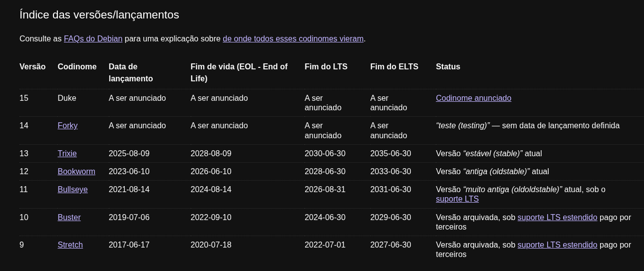This screenshot has width=644, height=271.
Task: Click the 'Data de lançamento' column header
Action: coord(131,72)
